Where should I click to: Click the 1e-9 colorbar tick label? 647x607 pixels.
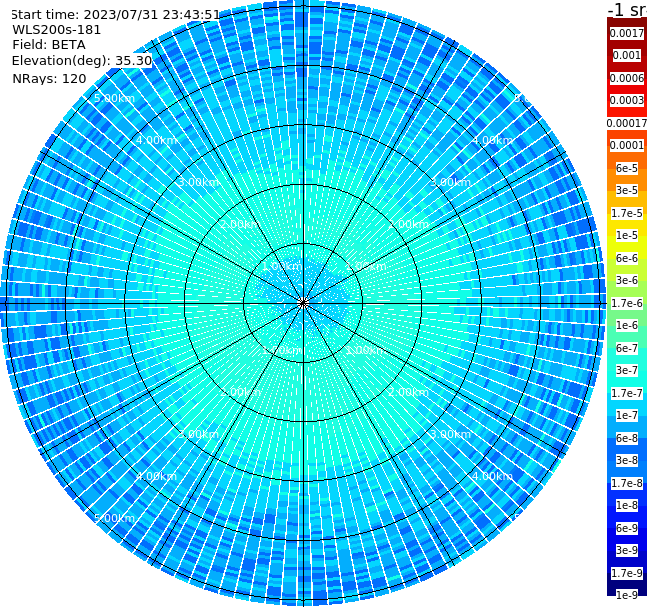click(627, 595)
